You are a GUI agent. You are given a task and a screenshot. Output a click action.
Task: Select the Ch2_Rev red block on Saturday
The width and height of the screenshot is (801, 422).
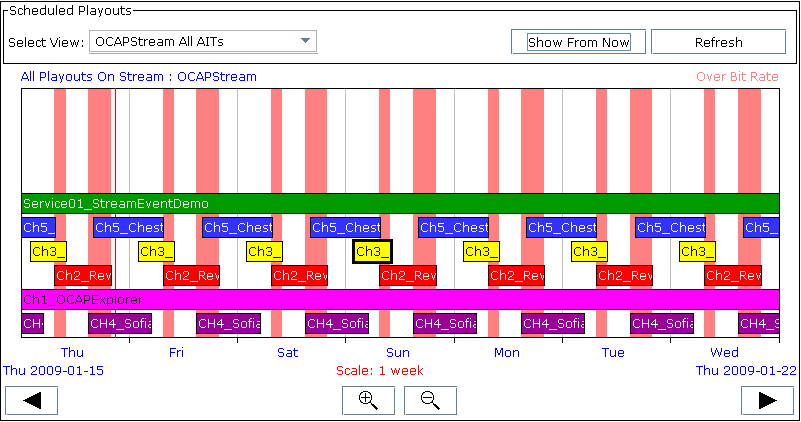[x=300, y=275]
